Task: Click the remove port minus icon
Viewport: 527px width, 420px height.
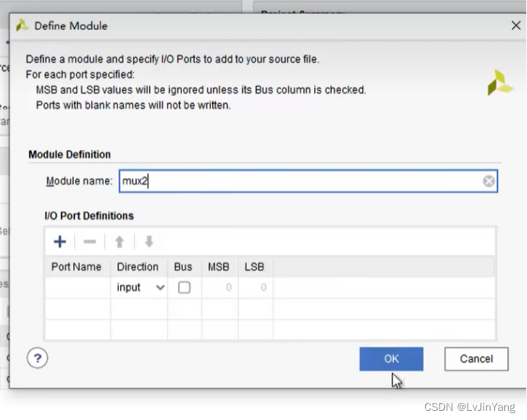Action: 90,242
